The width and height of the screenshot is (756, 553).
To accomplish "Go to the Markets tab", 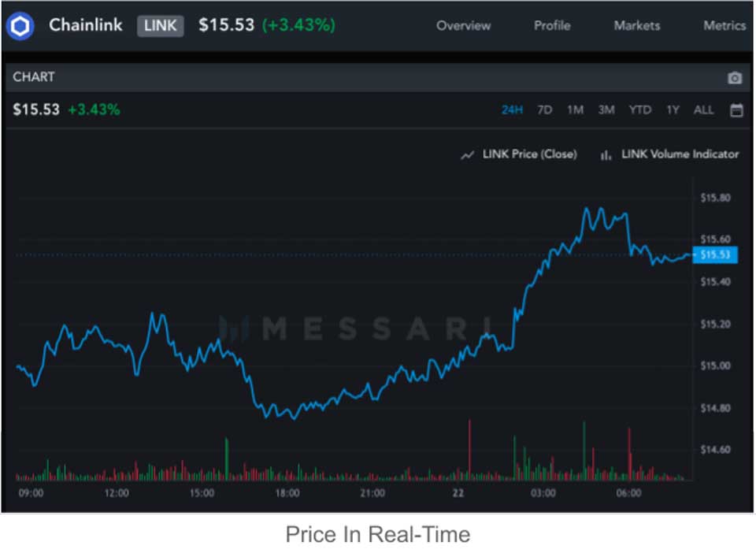I will pos(636,25).
